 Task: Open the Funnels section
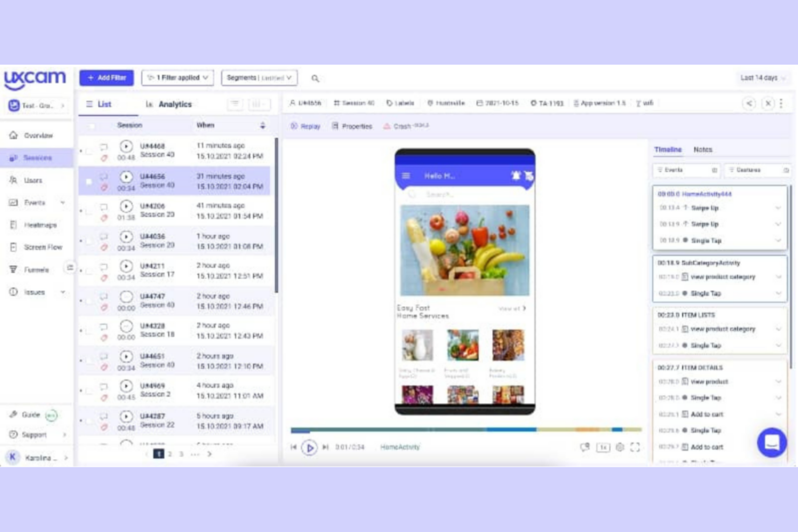[37, 270]
